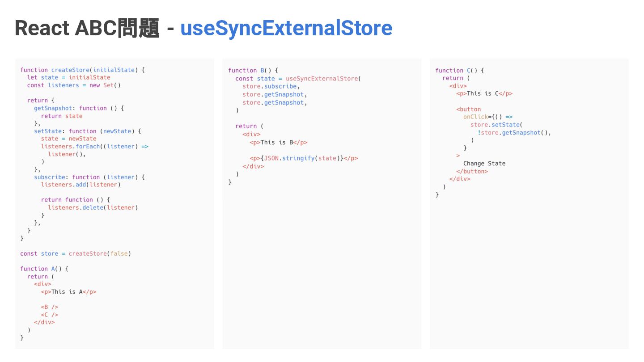Click the "store.setState(" call line
The height and width of the screenshot is (362, 644).
496,125
